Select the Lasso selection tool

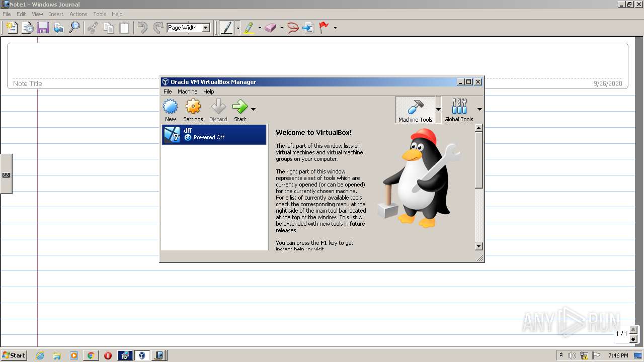pos(293,28)
